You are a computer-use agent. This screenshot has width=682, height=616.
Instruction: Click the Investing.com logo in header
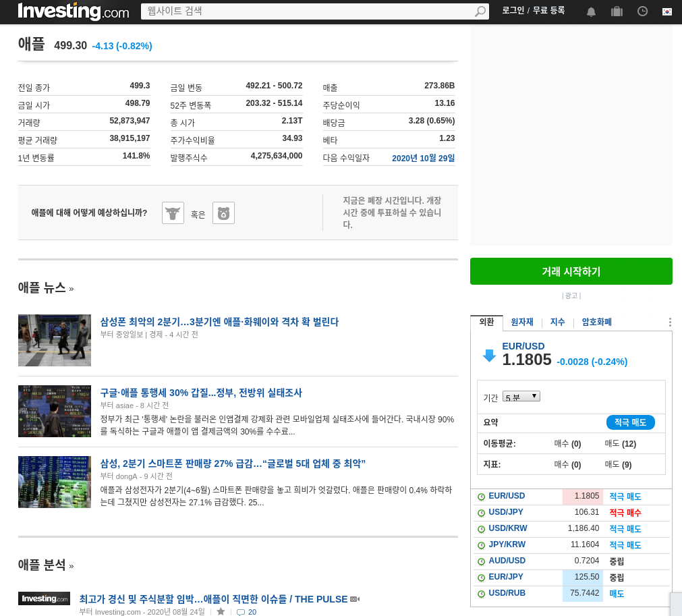pyautogui.click(x=73, y=11)
